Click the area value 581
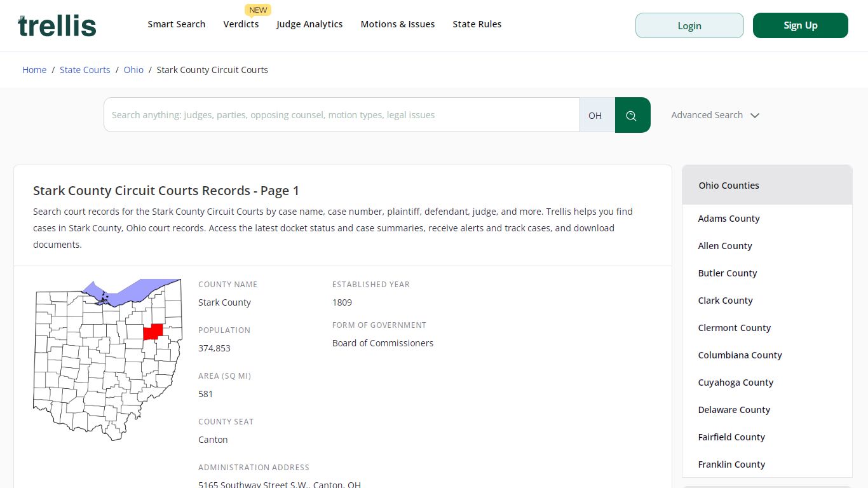 click(x=205, y=394)
